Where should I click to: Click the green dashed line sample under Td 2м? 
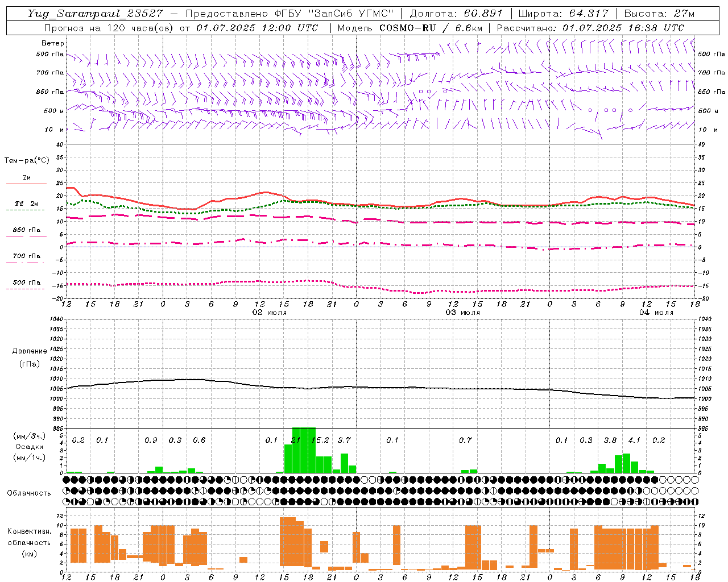pyautogui.click(x=25, y=210)
